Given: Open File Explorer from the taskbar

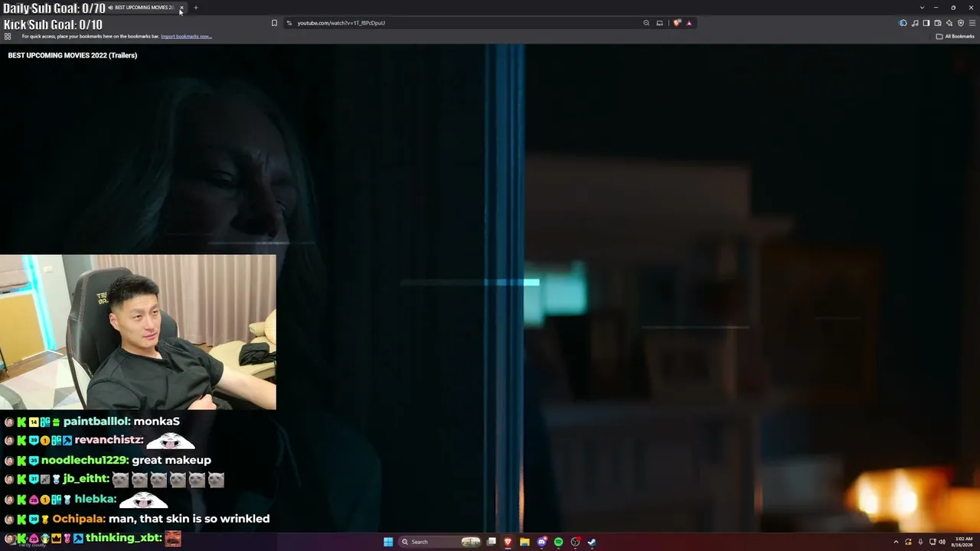Looking at the screenshot, I should click(x=524, y=542).
